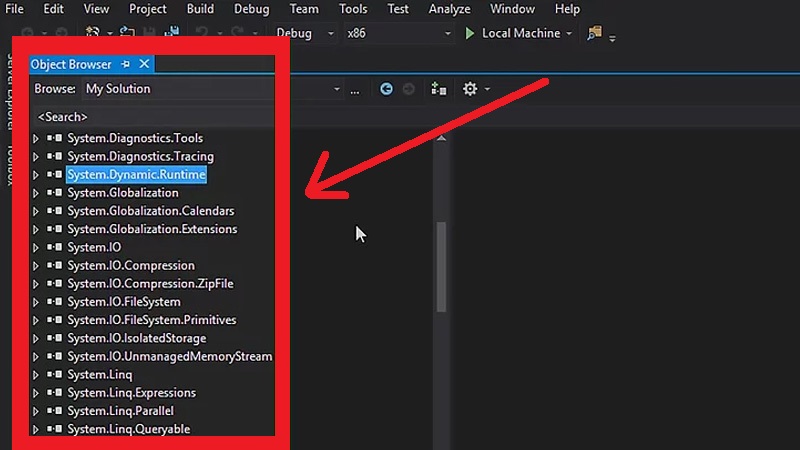Click assembly icon of System.IO.FileSystem
800x450 pixels.
click(55, 302)
